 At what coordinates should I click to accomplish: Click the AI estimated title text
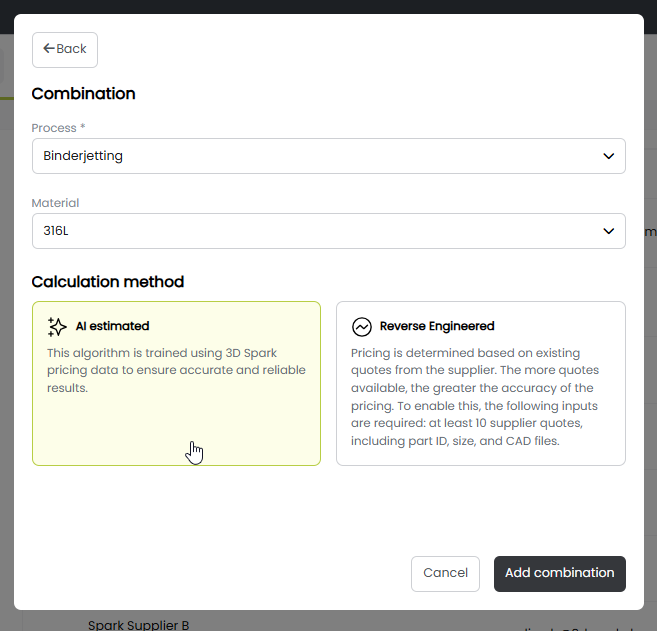(112, 326)
